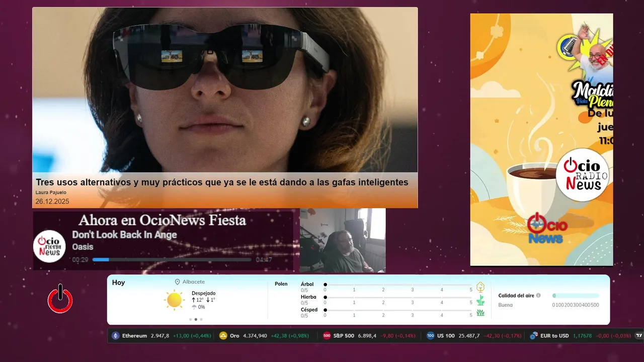
Task: Click the Ocio News logo on banner
Action: [547, 228]
